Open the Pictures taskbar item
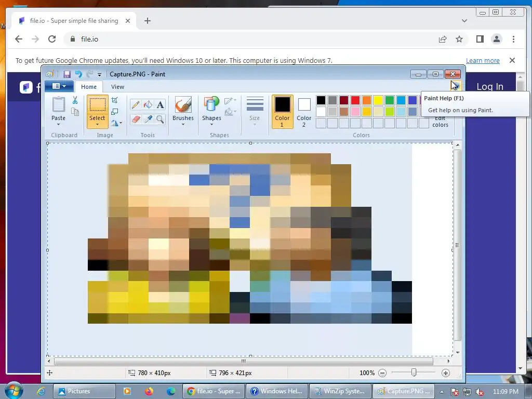532x399 pixels. tap(84, 391)
